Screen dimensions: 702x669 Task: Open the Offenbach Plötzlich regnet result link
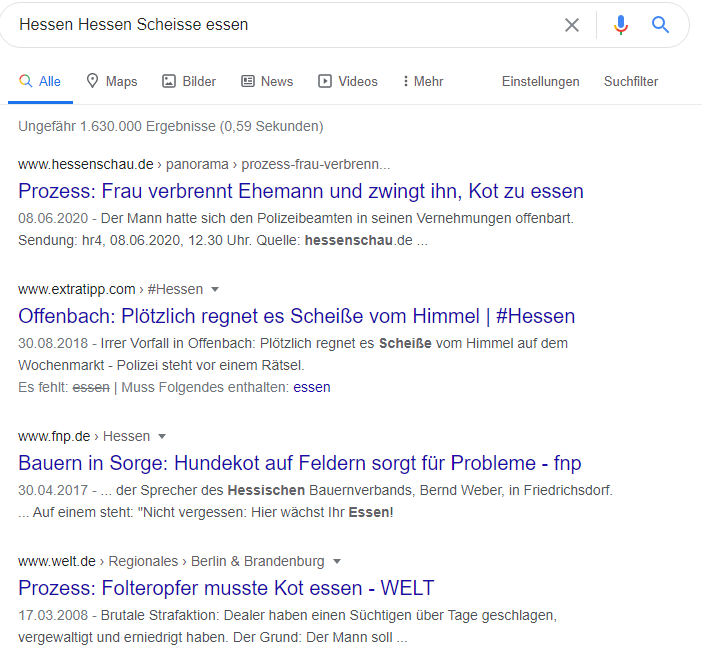296,316
